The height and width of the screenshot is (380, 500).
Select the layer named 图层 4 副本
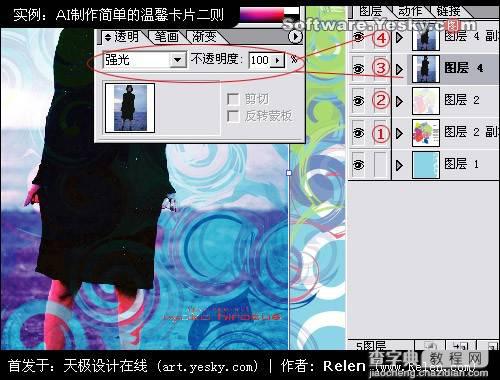[472, 36]
